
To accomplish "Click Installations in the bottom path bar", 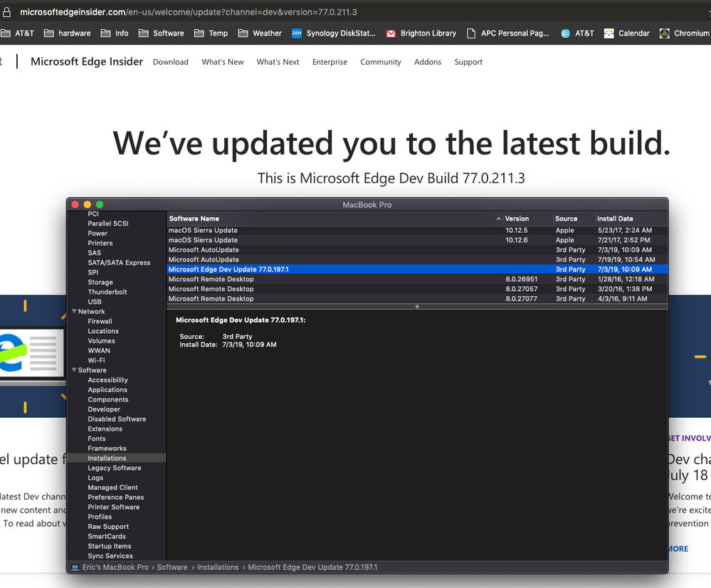I will coord(218,567).
